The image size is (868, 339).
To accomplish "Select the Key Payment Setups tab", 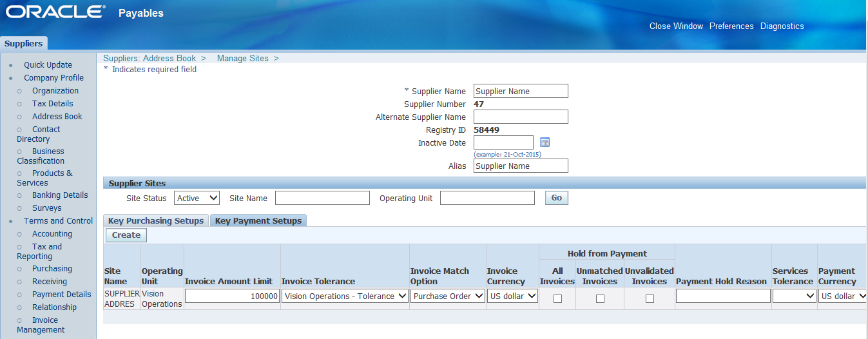I will click(x=258, y=220).
